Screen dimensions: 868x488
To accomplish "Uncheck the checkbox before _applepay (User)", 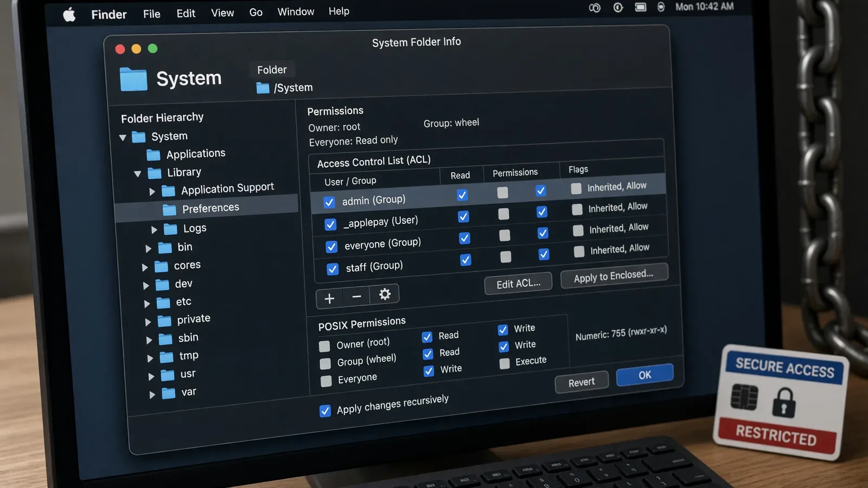I will click(330, 224).
